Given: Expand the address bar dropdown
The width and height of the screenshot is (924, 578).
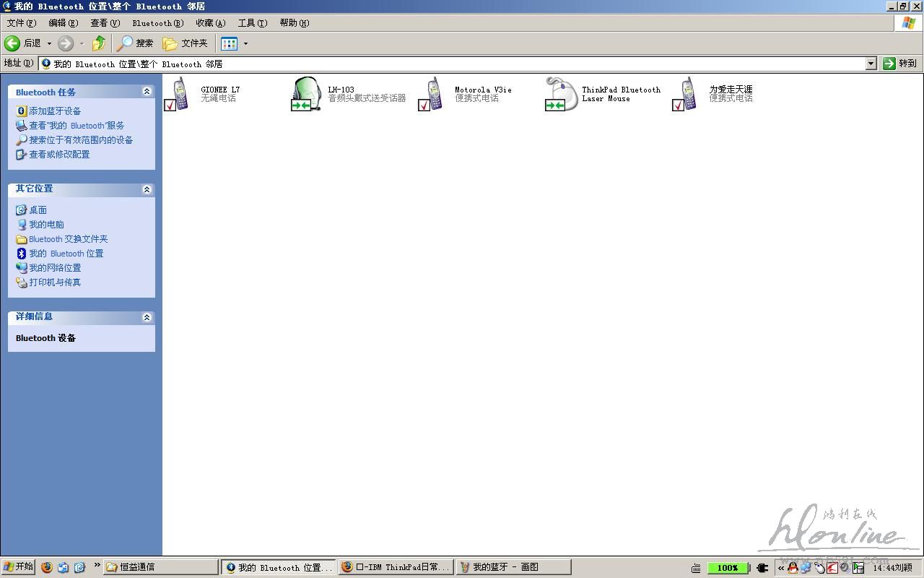Looking at the screenshot, I should click(x=871, y=64).
